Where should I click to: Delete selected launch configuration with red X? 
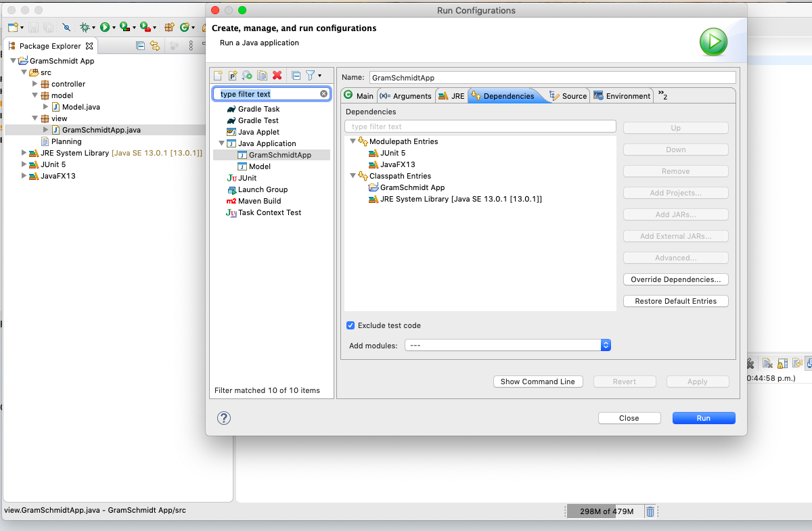pyautogui.click(x=277, y=76)
